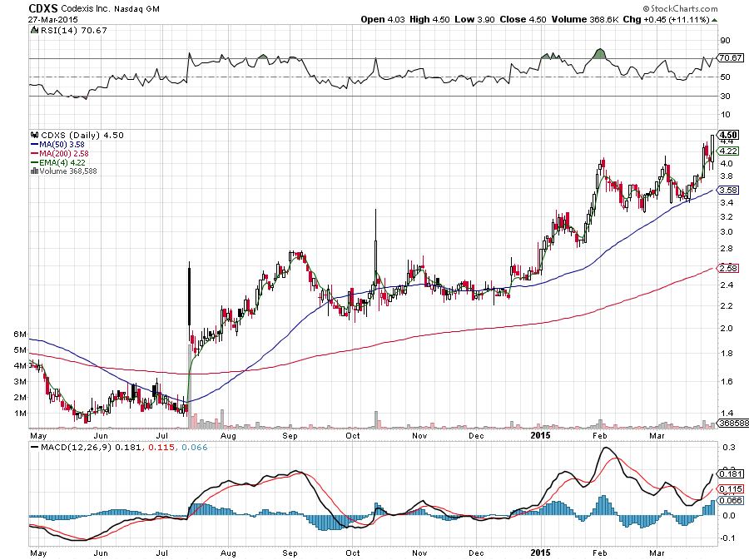Click the Chg +0.45 (+11.11%) value
Viewport: 749px width, 560px height.
click(667, 20)
